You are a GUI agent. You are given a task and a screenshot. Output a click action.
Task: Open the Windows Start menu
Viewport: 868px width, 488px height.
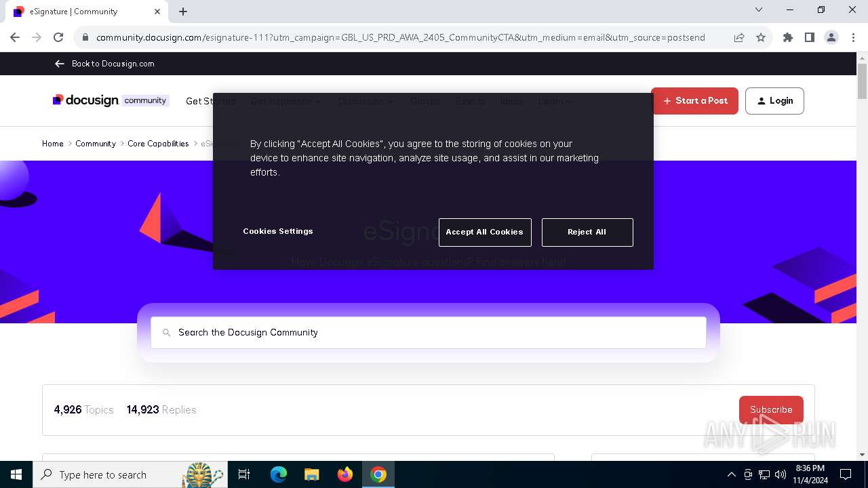(x=16, y=474)
